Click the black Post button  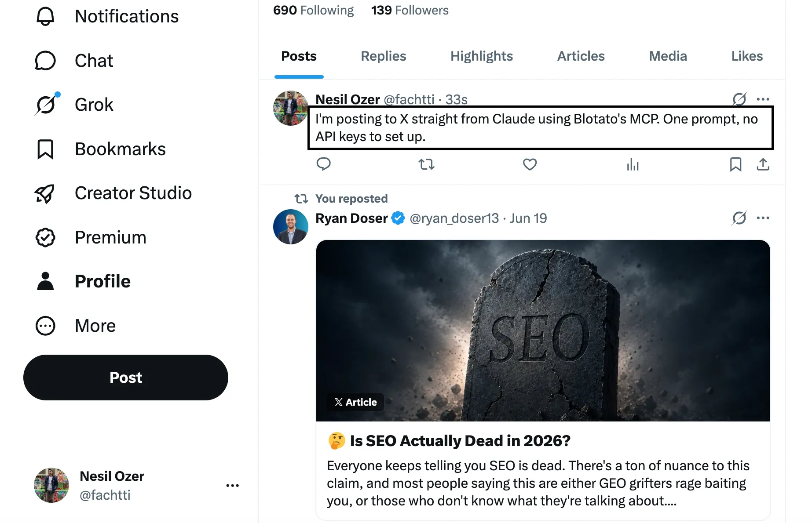point(126,378)
